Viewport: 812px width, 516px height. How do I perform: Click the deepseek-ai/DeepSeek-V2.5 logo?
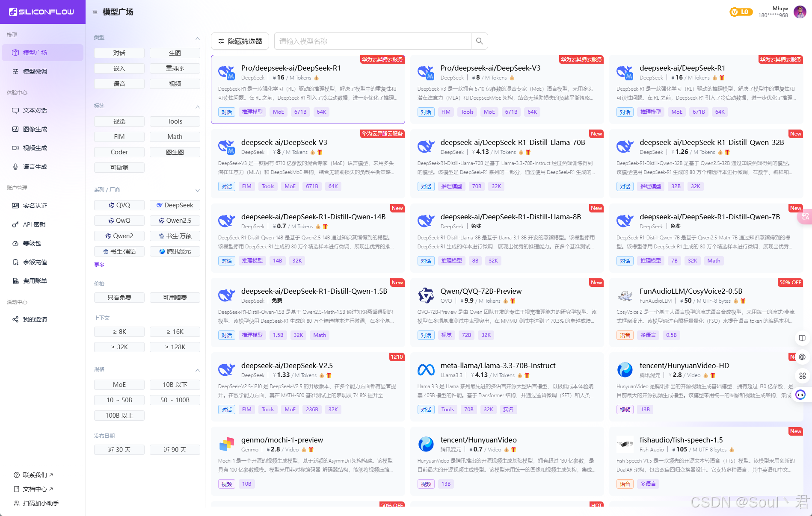(227, 370)
